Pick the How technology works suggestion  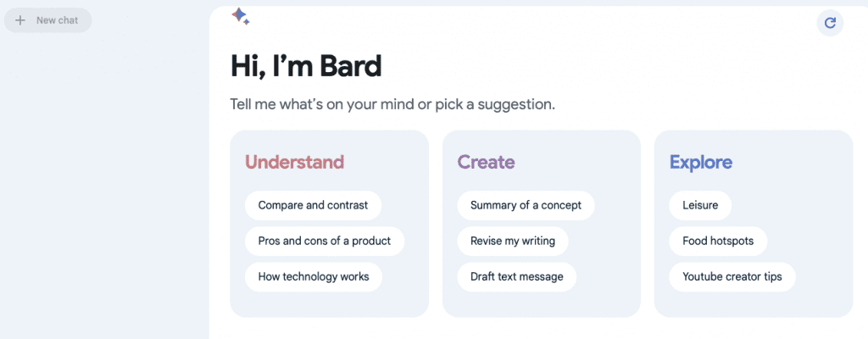[313, 276]
